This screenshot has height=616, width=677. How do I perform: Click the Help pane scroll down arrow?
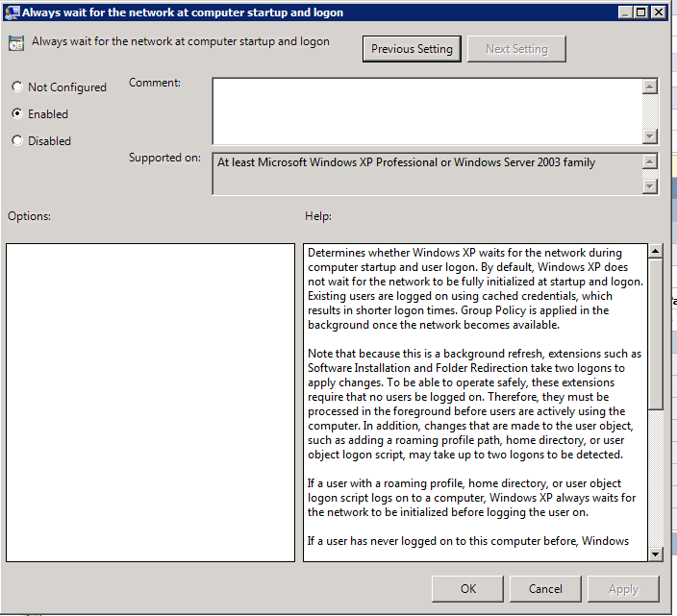[656, 553]
